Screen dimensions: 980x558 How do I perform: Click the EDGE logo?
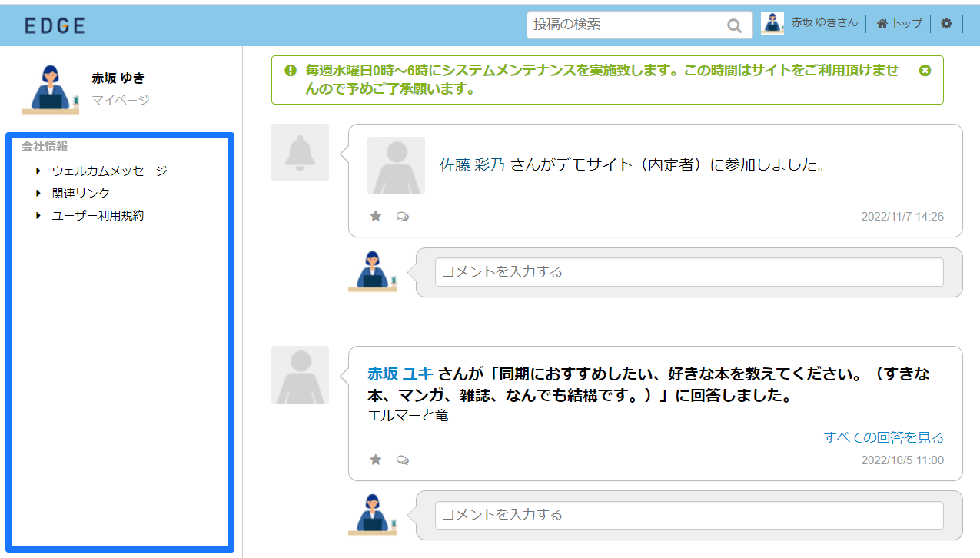55,25
